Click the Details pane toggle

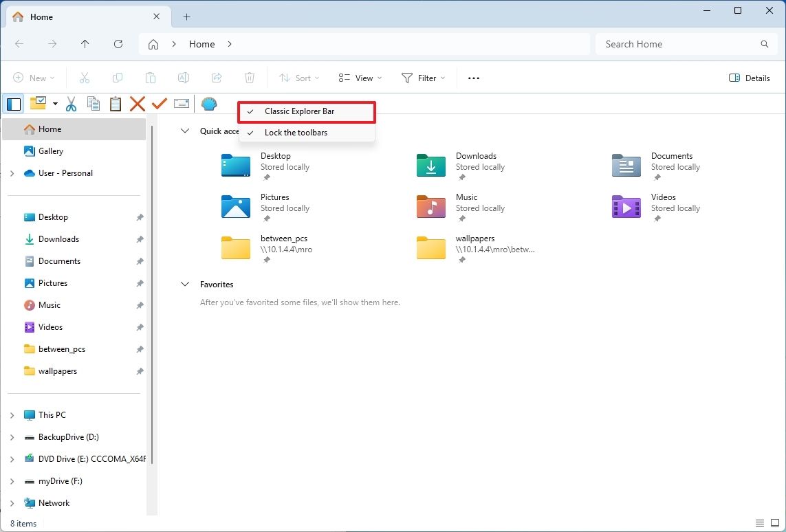click(749, 78)
